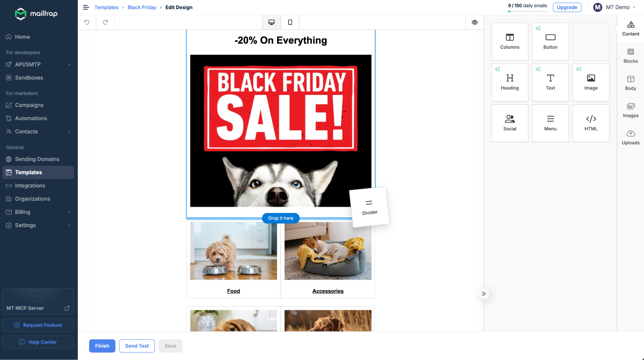Screen dimensions: 644x360
Task: Toggle the preview eye icon
Action: coord(475,22)
